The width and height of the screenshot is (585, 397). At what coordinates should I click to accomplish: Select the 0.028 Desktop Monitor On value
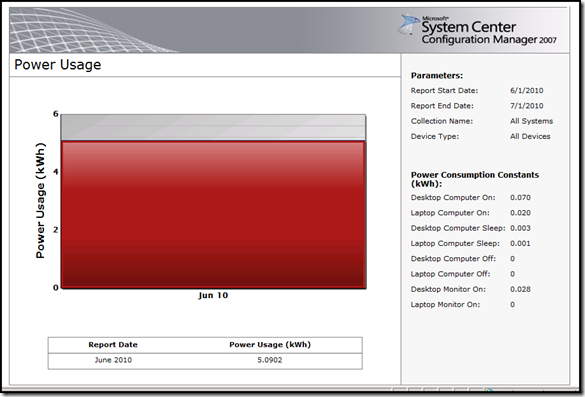pos(520,290)
